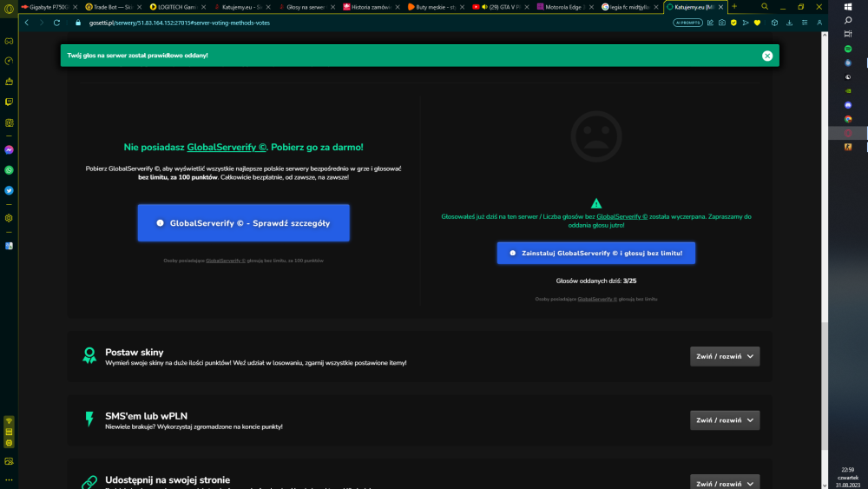Image resolution: width=868 pixels, height=489 pixels.
Task: Open GX Corner gamepad icon in sidebar
Action: coord(9,41)
